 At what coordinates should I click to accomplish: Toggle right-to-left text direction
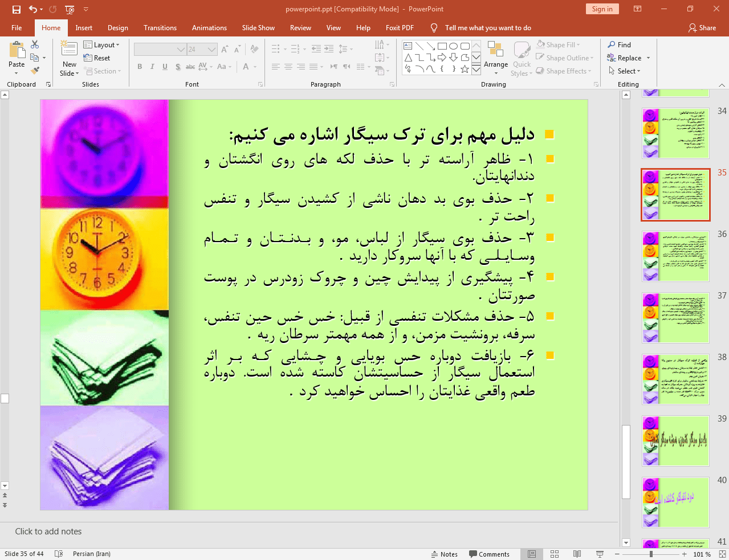pos(347,67)
